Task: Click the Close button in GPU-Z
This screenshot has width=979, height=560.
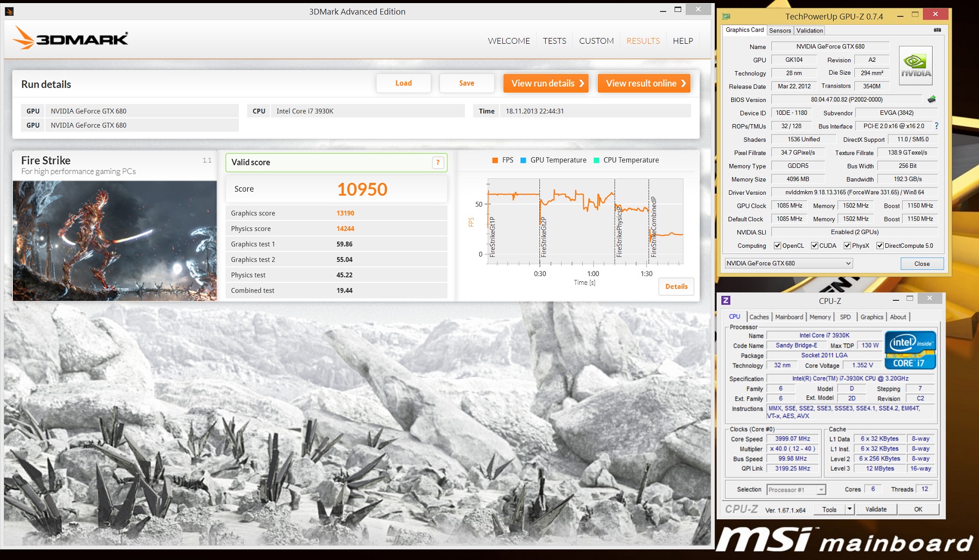Action: pyautogui.click(x=922, y=263)
